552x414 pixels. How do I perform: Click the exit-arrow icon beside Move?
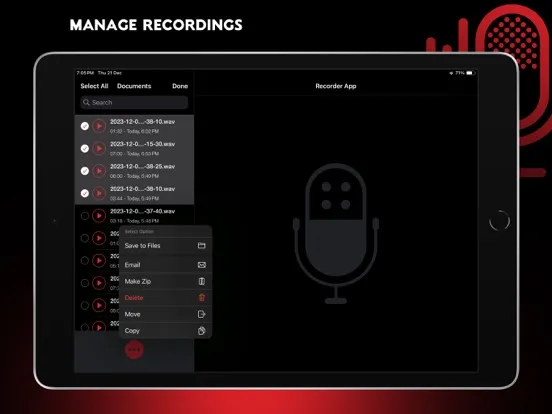pyautogui.click(x=201, y=314)
